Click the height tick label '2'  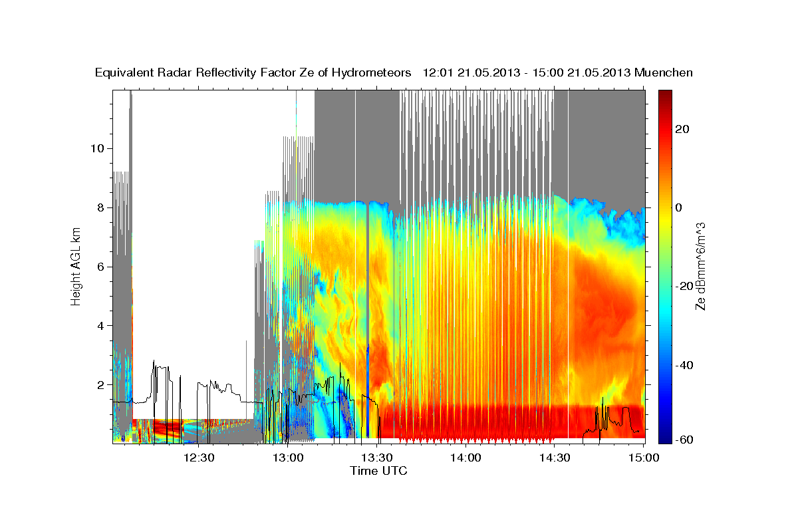[x=100, y=385]
